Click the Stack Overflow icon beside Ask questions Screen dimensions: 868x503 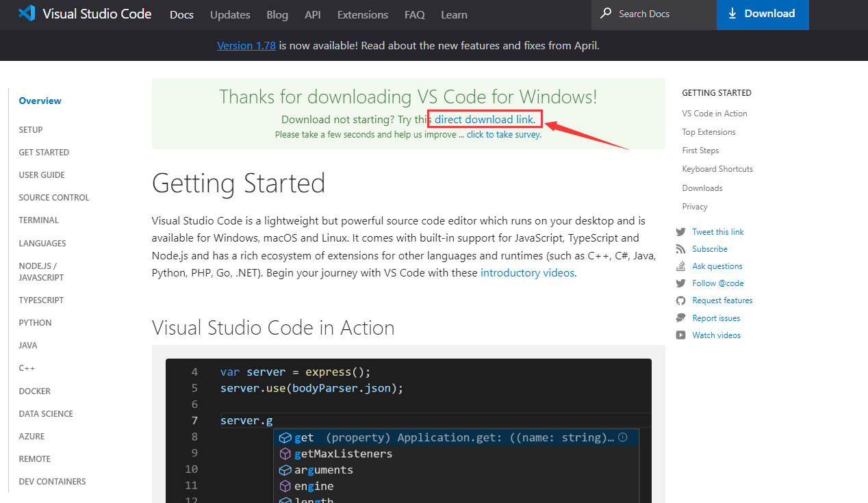tap(680, 266)
